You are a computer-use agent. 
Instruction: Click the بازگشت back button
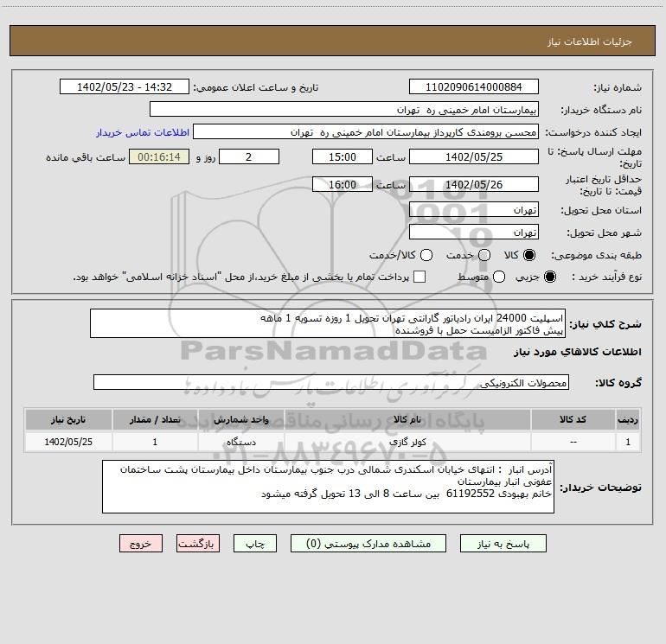click(x=198, y=544)
